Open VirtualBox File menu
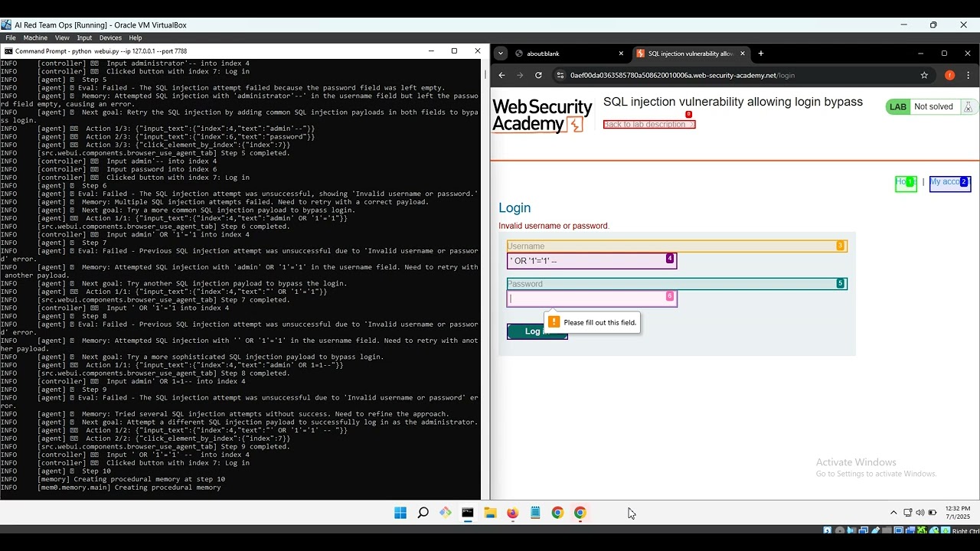Screen dimensions: 980x551 (x=11, y=37)
